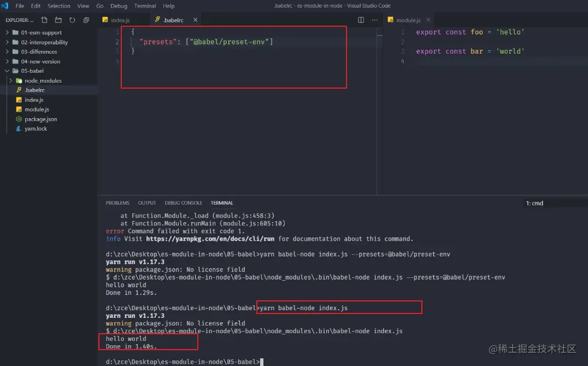Click the minimap overview marker in .babelrc editor

[x=379, y=35]
